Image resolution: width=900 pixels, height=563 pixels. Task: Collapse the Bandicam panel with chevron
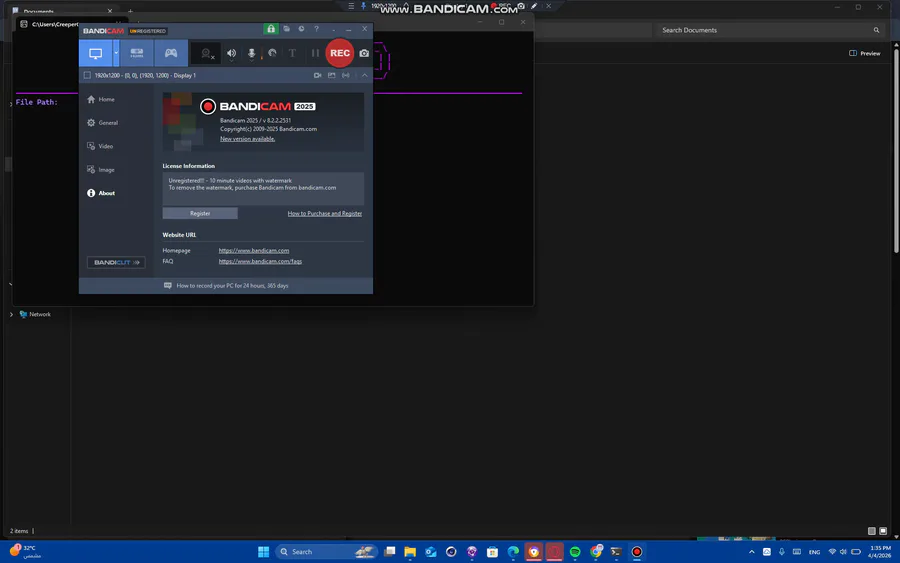point(364,75)
